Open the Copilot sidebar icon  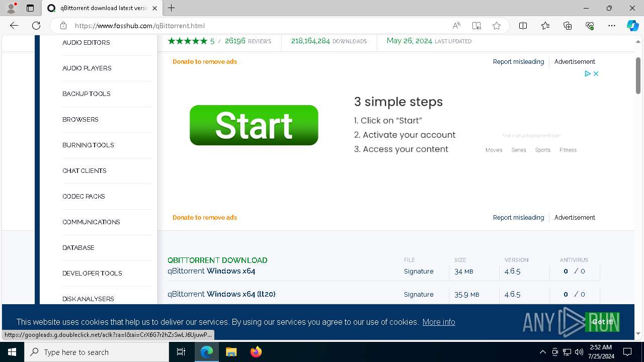tap(632, 26)
